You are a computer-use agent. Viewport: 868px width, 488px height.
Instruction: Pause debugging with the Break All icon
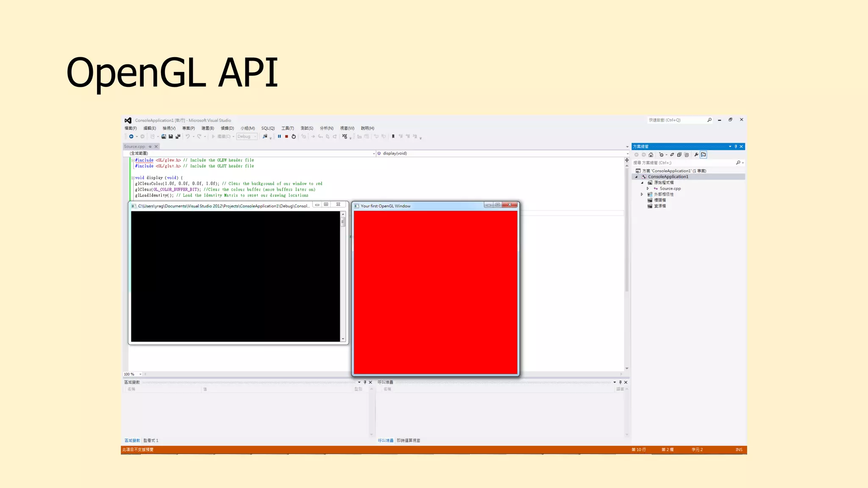pos(279,136)
